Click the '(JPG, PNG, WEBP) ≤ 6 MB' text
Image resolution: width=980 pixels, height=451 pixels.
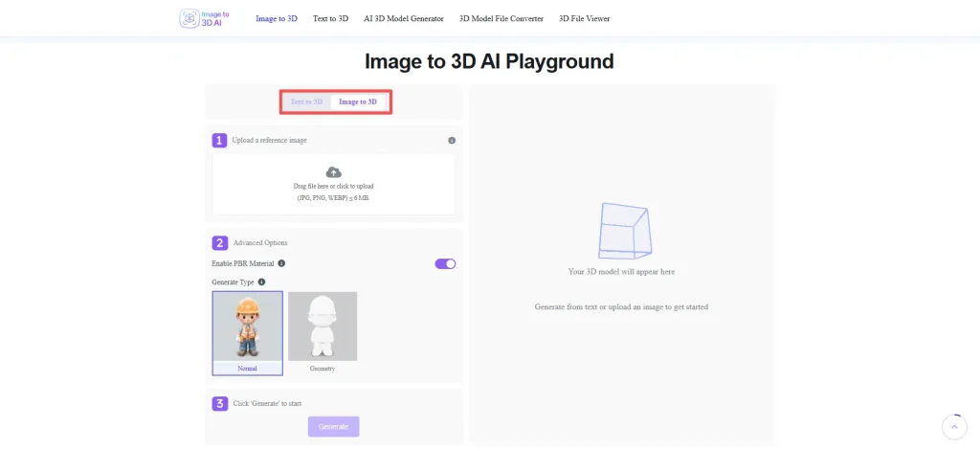[x=334, y=197]
